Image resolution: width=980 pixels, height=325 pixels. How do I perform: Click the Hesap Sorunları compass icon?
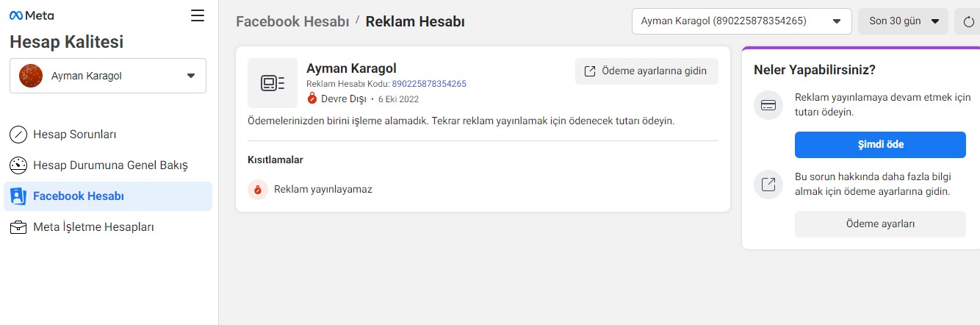(18, 135)
